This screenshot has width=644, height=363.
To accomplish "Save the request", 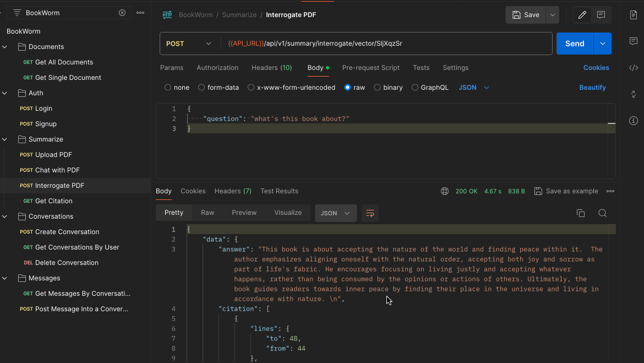I will click(x=526, y=15).
